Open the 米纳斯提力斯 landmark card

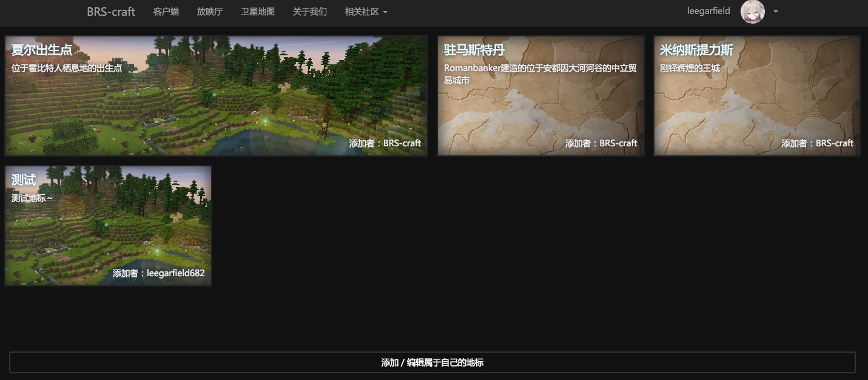757,96
